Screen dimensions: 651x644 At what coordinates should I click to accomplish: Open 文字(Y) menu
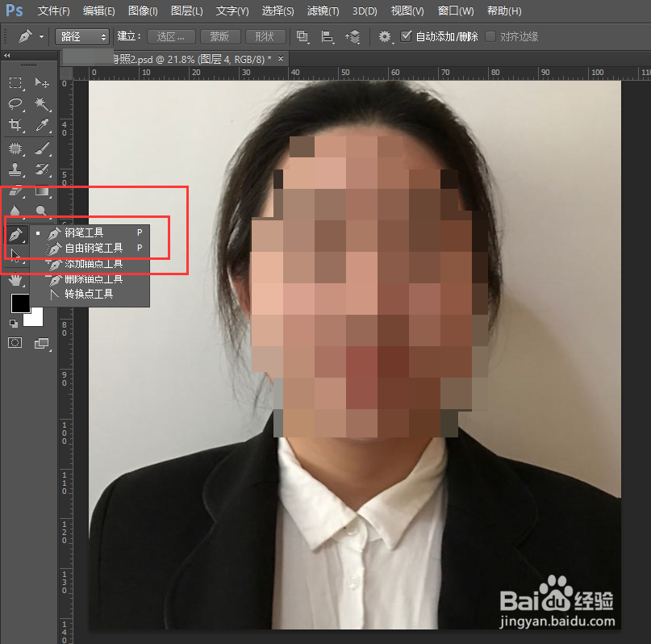point(232,10)
